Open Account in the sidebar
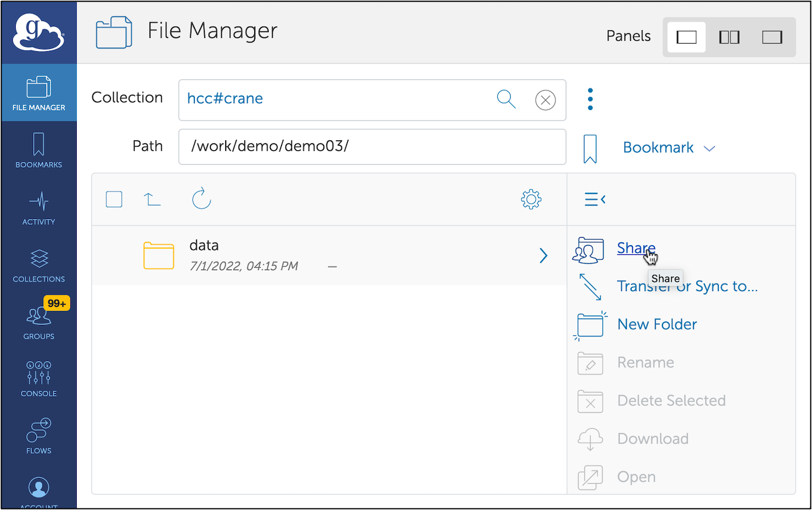812x510 pixels. [x=39, y=492]
